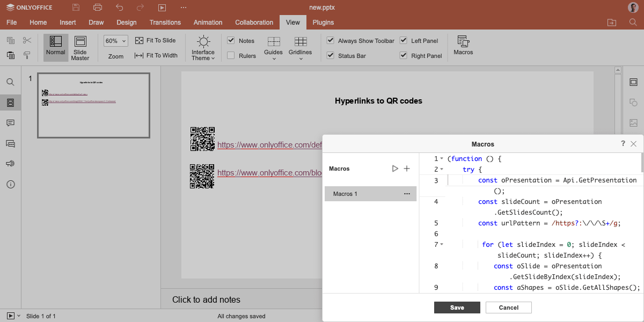Image resolution: width=644 pixels, height=322 pixels.
Task: Select slide 1 thumbnail
Action: tap(93, 106)
